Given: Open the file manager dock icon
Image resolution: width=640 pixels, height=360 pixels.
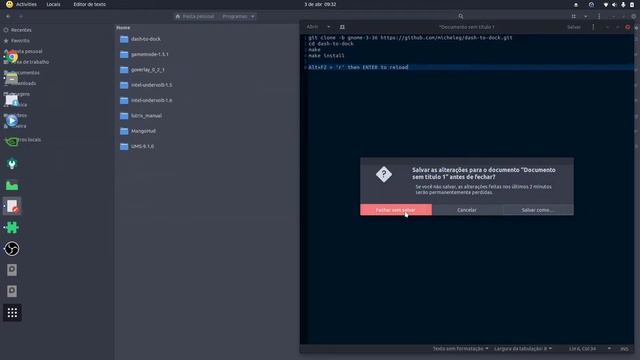Looking at the screenshot, I should point(12,78).
